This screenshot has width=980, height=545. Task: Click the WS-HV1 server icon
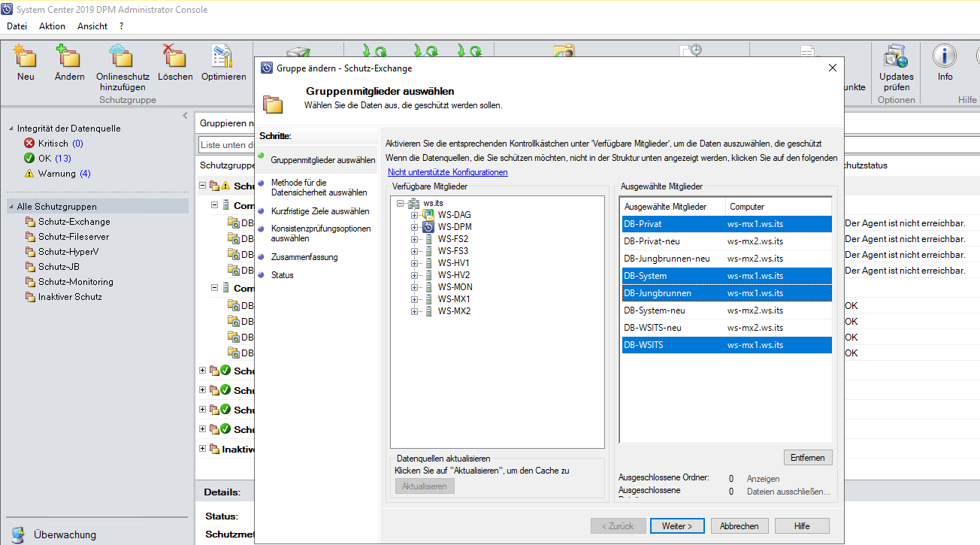428,263
